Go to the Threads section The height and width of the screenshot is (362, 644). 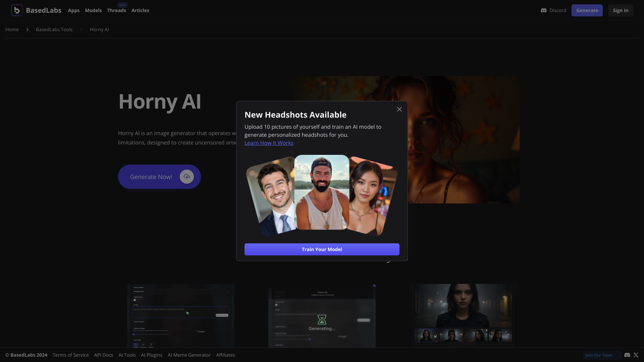click(117, 10)
